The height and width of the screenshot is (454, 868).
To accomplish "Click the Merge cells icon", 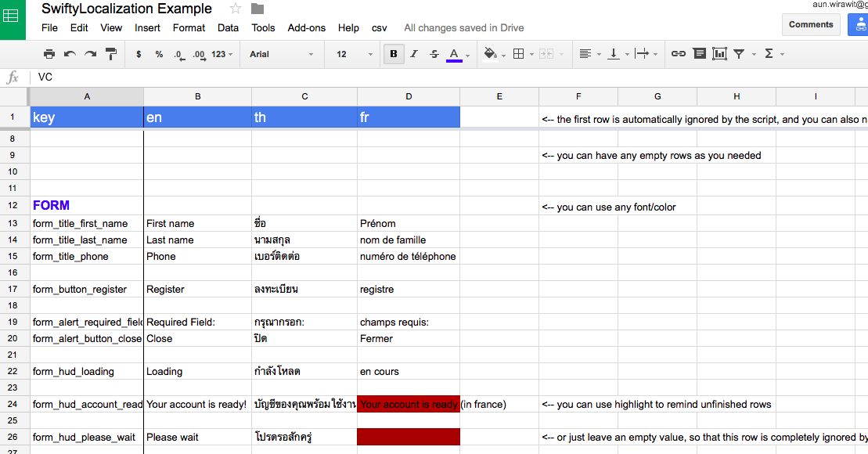I will pyautogui.click(x=546, y=54).
